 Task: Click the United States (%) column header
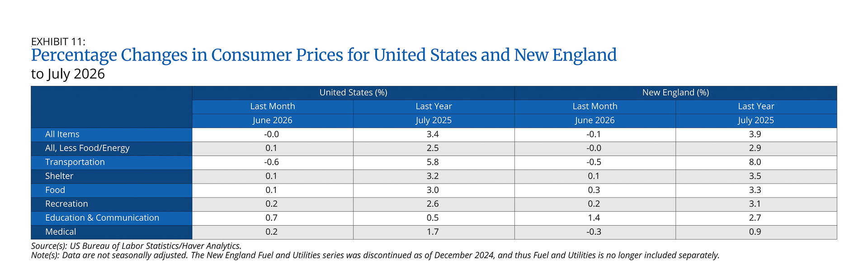[x=353, y=93]
